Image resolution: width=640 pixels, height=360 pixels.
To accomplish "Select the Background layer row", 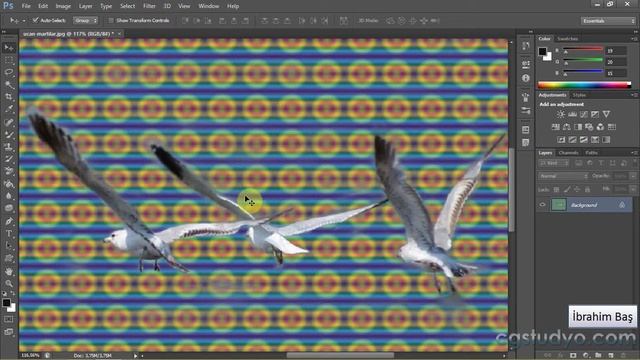I will coord(585,205).
